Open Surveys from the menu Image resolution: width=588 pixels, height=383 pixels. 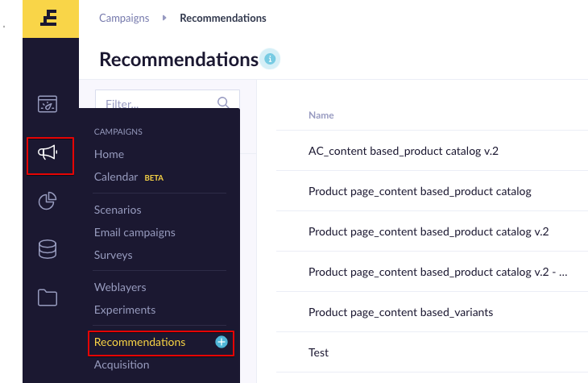click(114, 255)
